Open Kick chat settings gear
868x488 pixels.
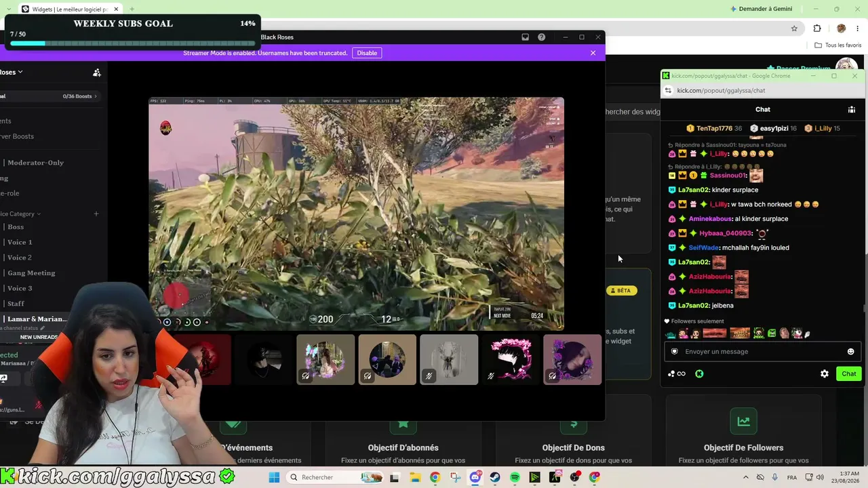(x=825, y=374)
